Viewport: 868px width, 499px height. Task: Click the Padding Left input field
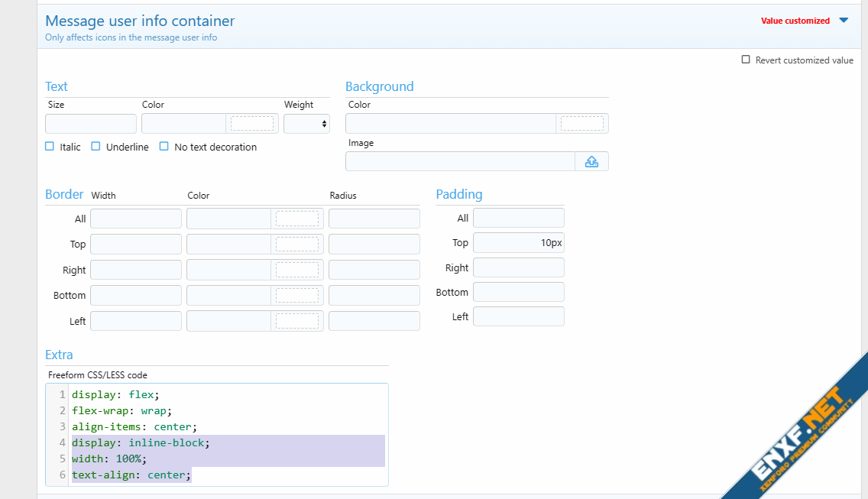(518, 316)
